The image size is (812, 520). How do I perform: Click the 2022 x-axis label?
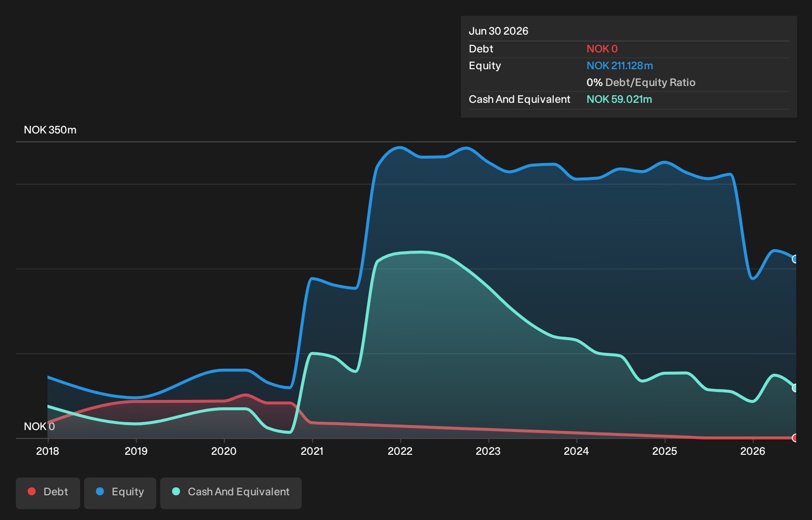pos(400,451)
